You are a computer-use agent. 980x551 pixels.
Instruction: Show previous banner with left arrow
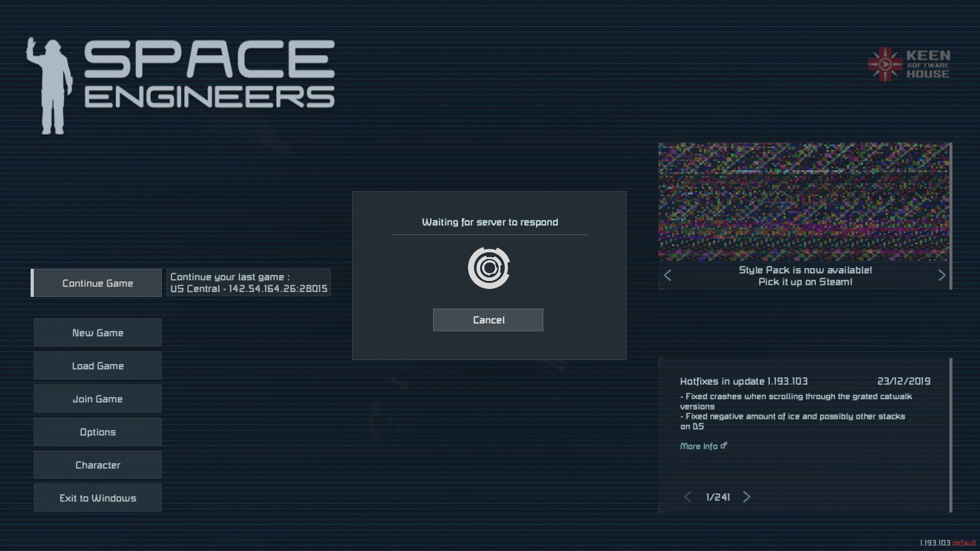(668, 275)
